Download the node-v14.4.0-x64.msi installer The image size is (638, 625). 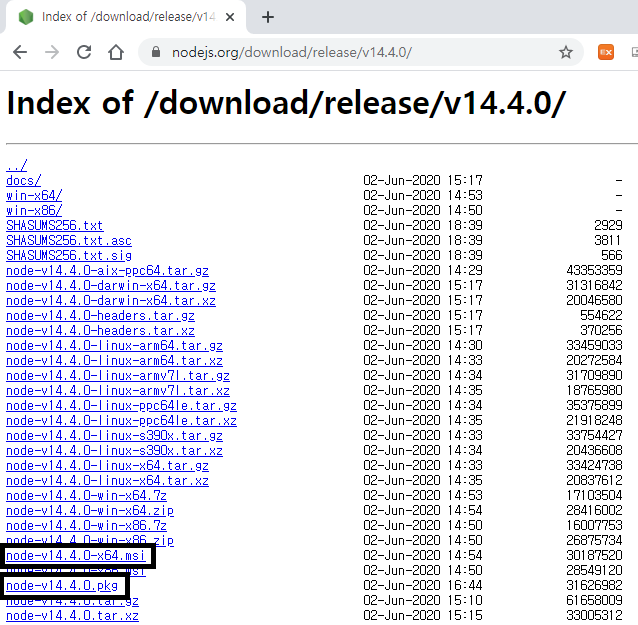coord(76,556)
